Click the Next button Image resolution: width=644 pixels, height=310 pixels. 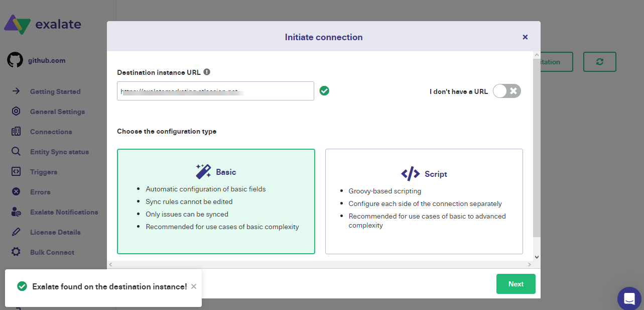pyautogui.click(x=516, y=284)
